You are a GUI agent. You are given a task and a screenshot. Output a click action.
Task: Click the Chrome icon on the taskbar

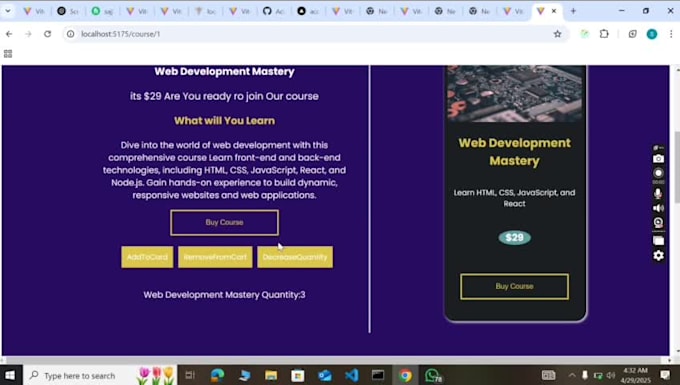[x=405, y=375]
